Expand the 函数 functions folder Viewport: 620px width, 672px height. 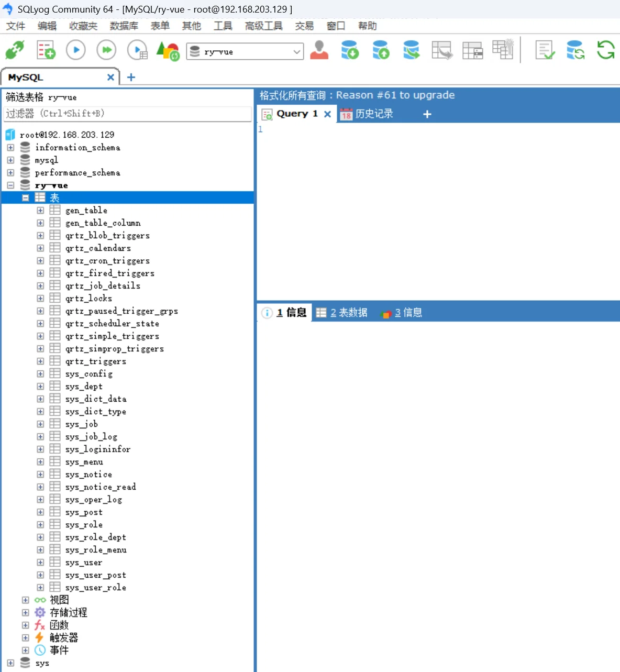(x=25, y=625)
